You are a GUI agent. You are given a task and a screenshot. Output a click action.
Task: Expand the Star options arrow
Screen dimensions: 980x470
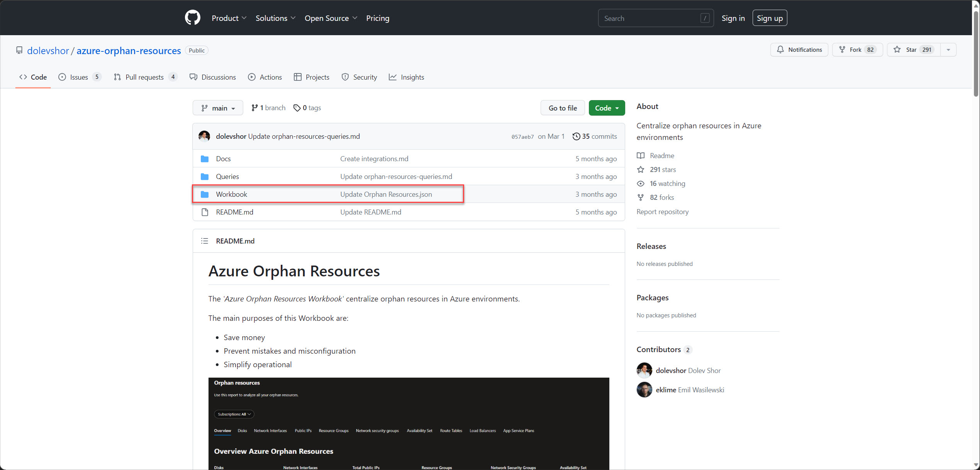pos(948,49)
